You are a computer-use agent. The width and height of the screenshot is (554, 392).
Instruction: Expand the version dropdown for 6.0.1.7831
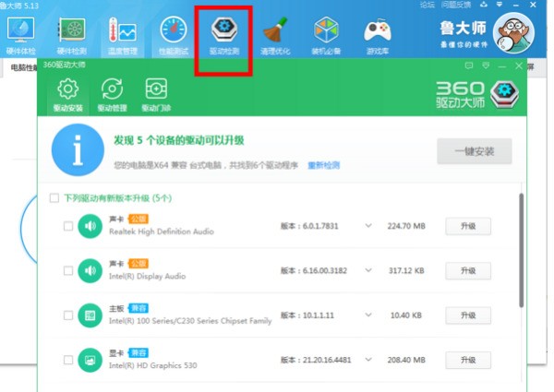tap(367, 226)
